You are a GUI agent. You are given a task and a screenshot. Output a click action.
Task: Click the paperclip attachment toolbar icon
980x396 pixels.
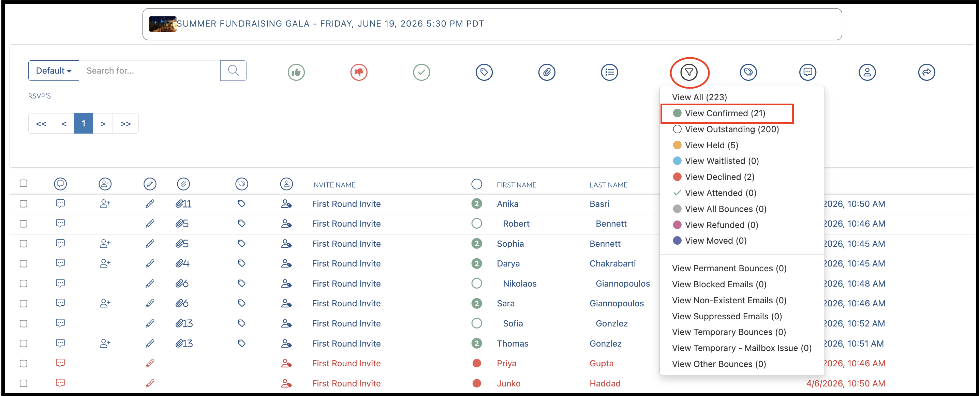pyautogui.click(x=547, y=72)
